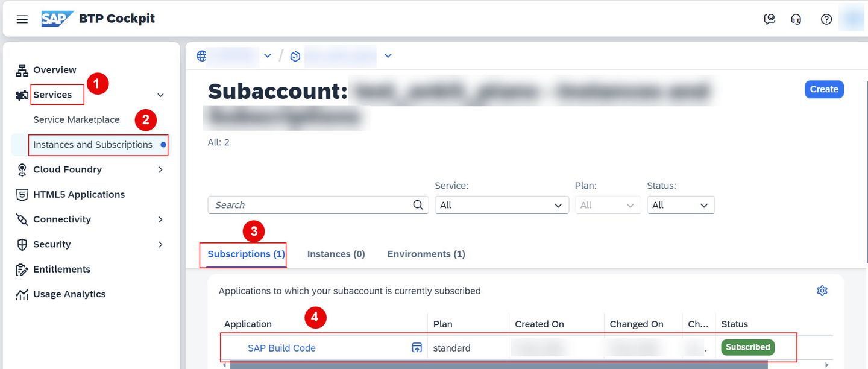The width and height of the screenshot is (868, 369).
Task: Open table settings gear icon
Action: click(x=822, y=291)
